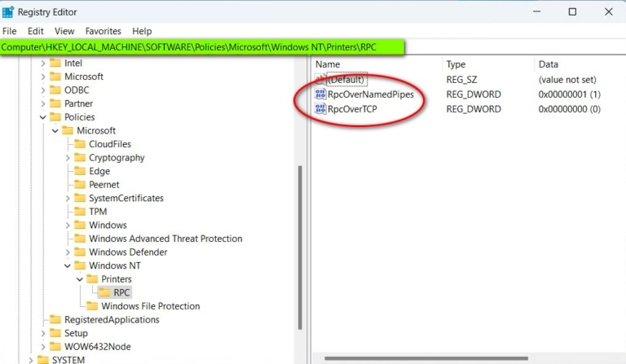Viewport: 626px width, 364px height.
Task: Click the RpcOverNamedPipes DWORD value icon
Action: coord(320,94)
